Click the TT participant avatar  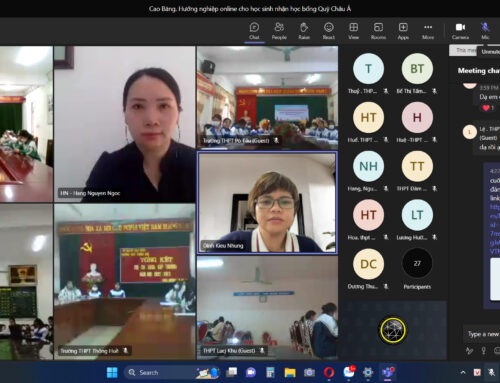417,166
